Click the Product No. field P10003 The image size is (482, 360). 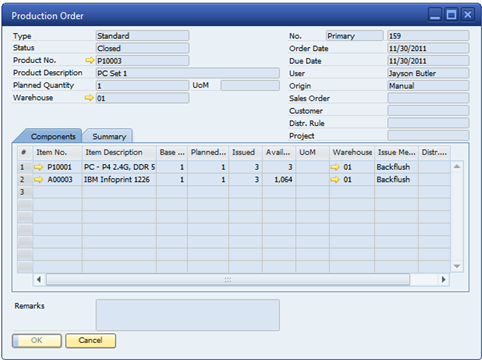(x=142, y=61)
